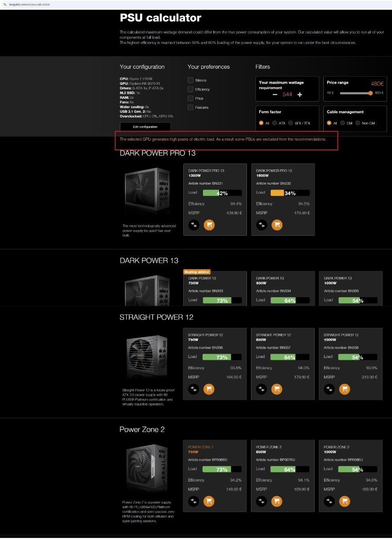This screenshot has height=539, width=392.
Task: Click the GPU Radeon RX 9070 XT line
Action: (140, 84)
